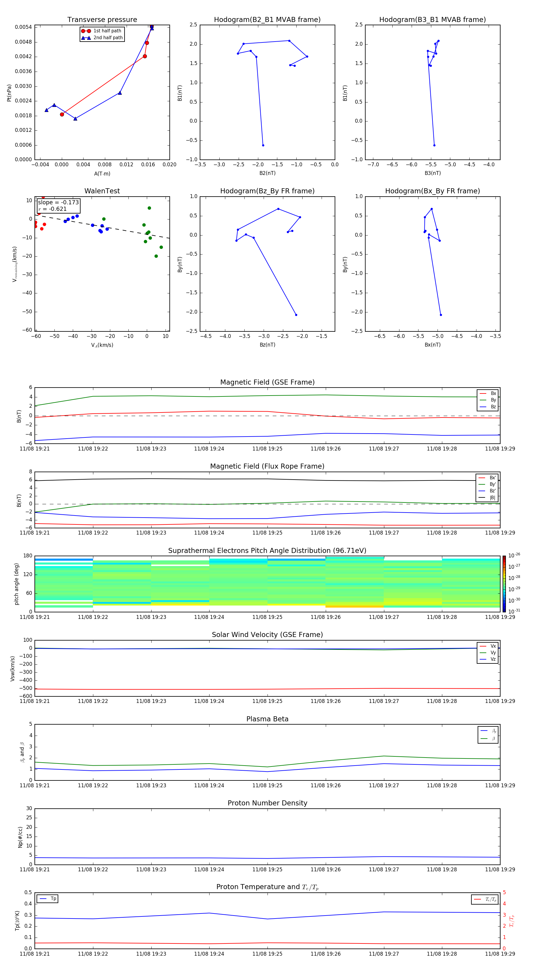Screen dimensions: 535x980
Task: Click the lowest point in Bz_By hodogram
Action: pos(296,315)
